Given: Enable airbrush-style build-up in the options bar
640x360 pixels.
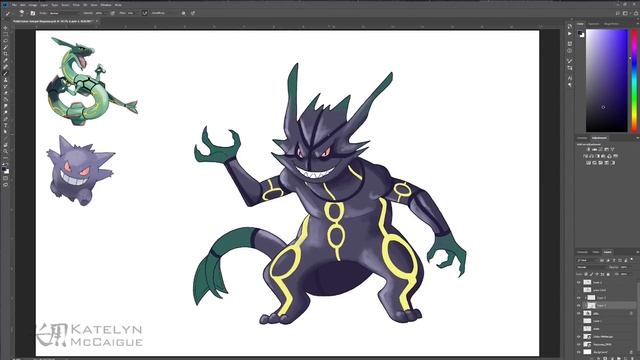Looking at the screenshot, I should click(144, 13).
